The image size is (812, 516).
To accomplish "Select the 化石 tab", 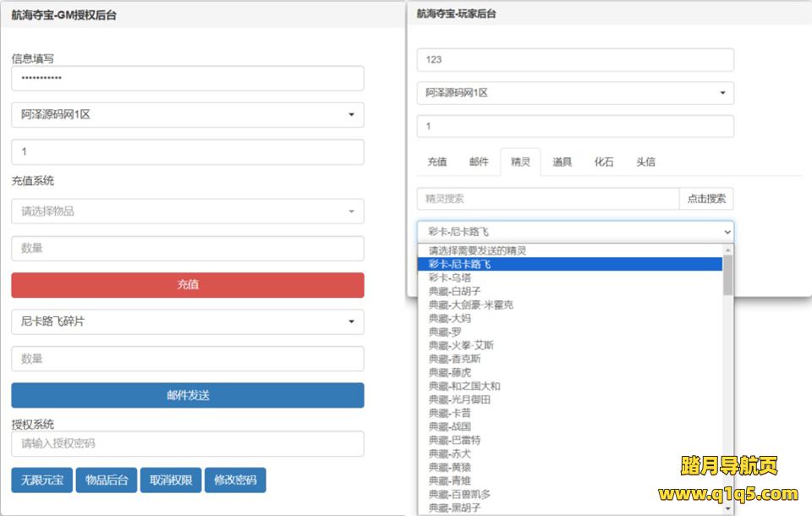I will pyautogui.click(x=604, y=162).
